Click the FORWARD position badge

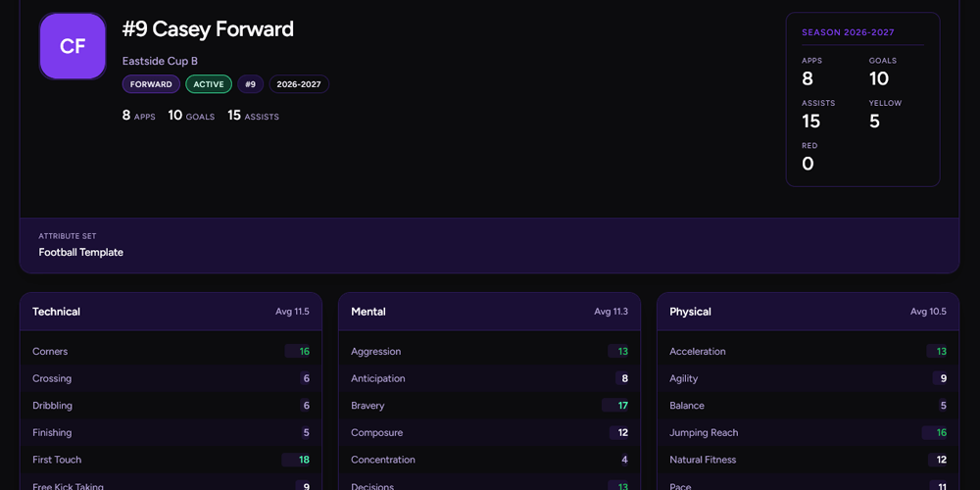(151, 84)
